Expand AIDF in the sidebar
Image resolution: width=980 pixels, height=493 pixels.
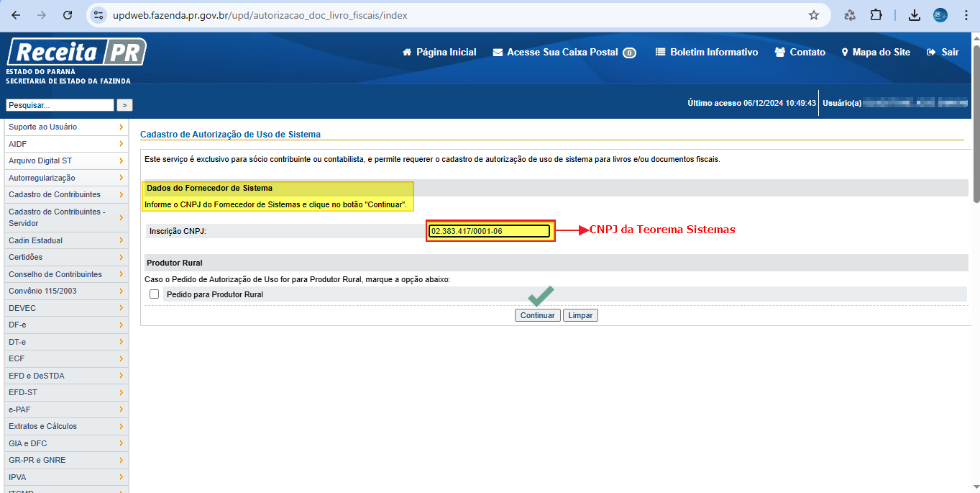66,144
